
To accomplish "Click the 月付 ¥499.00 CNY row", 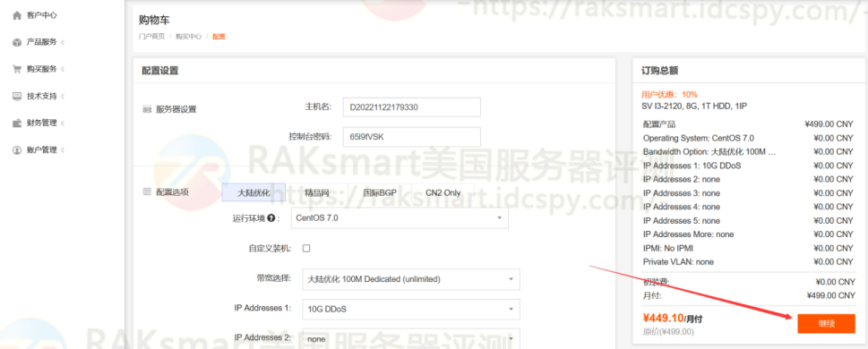I will 748,296.
